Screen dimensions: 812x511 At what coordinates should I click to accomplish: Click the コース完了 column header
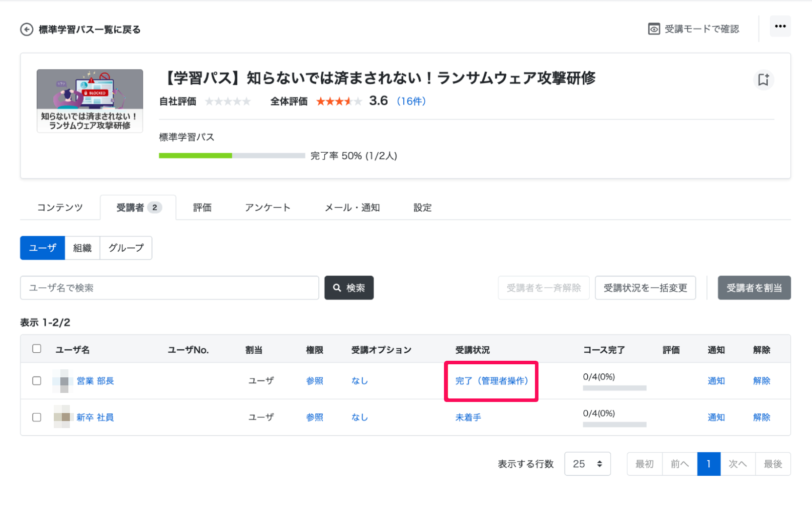coord(604,350)
